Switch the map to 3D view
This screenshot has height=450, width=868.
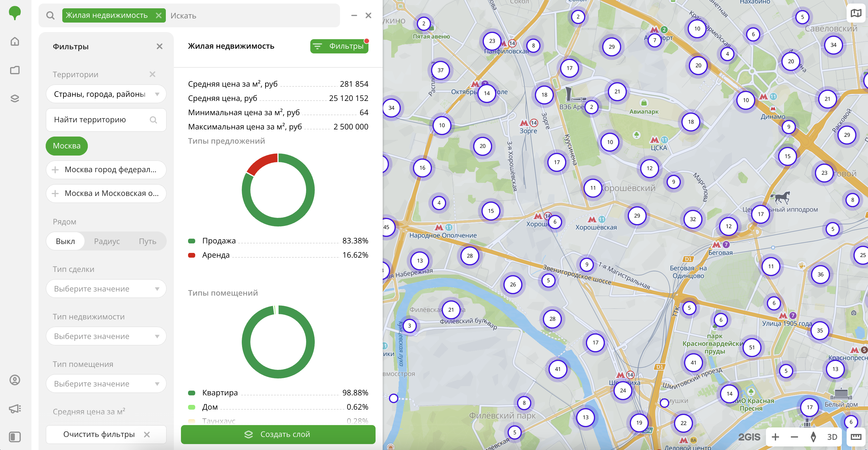click(x=832, y=437)
